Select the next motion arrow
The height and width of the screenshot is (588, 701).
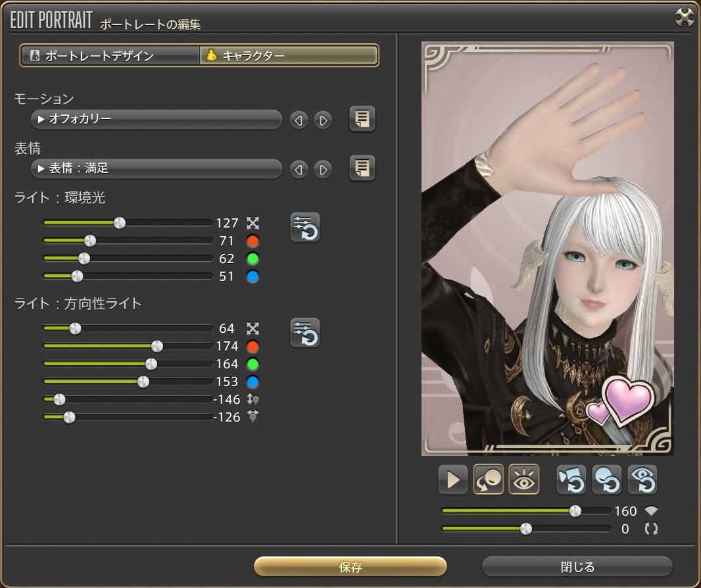pos(322,120)
